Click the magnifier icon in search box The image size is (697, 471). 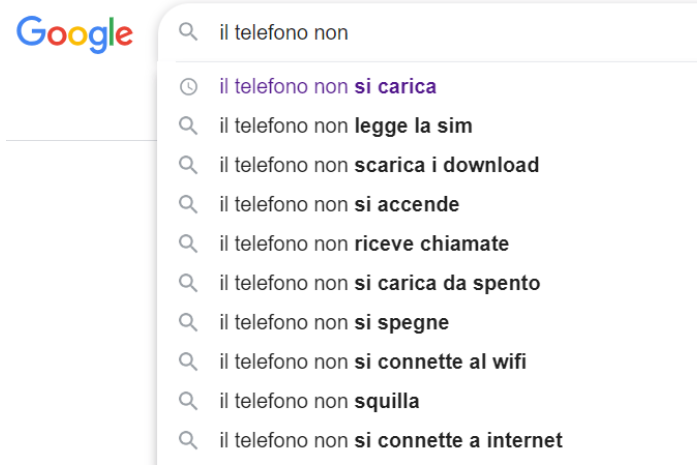coord(188,33)
